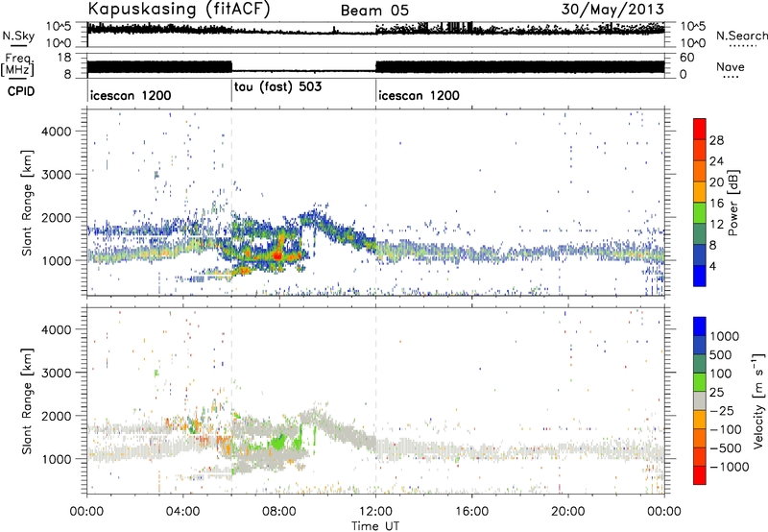Click the red high-power backscatter patch near 08:00
The height and width of the screenshot is (532, 768).
point(278,254)
